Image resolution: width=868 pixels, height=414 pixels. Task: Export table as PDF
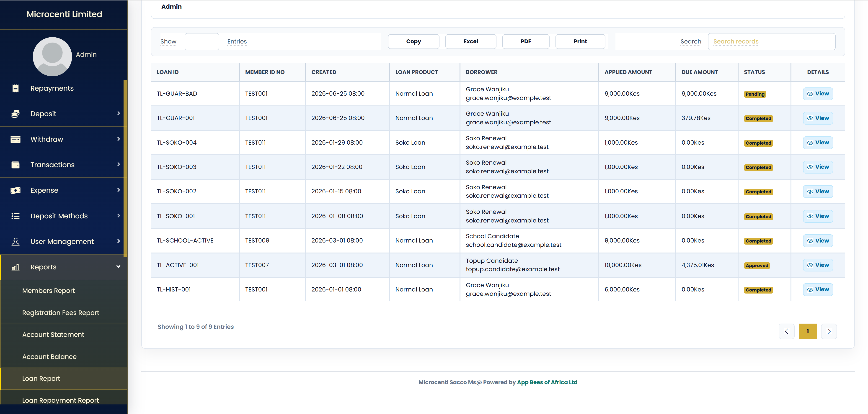(x=526, y=41)
